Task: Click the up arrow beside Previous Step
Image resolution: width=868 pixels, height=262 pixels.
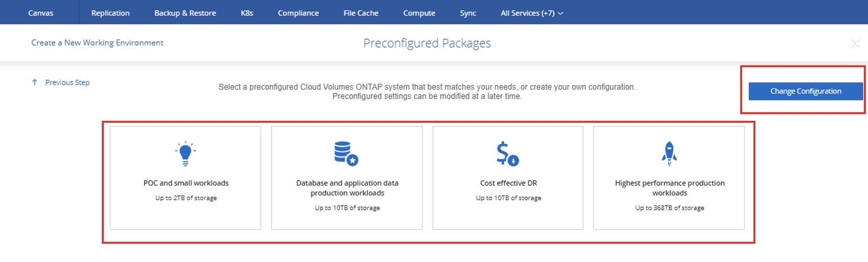Action: tap(35, 82)
